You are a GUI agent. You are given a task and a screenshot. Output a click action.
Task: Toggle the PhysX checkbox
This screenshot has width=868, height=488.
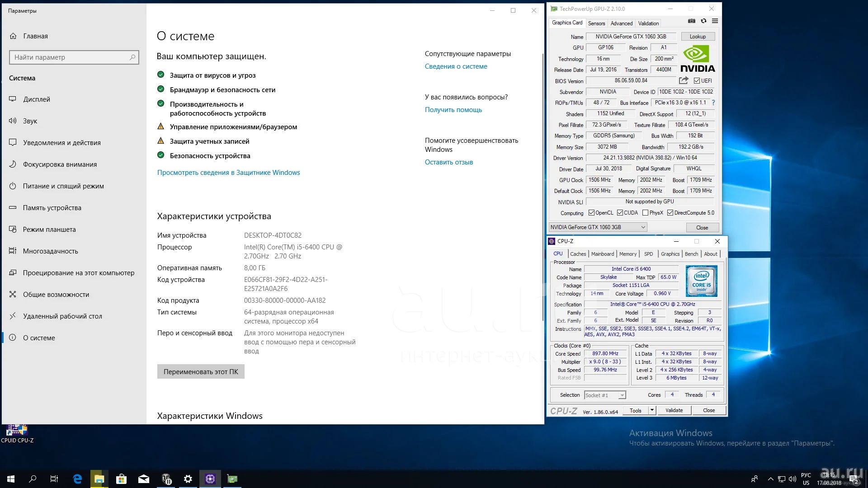(x=645, y=213)
